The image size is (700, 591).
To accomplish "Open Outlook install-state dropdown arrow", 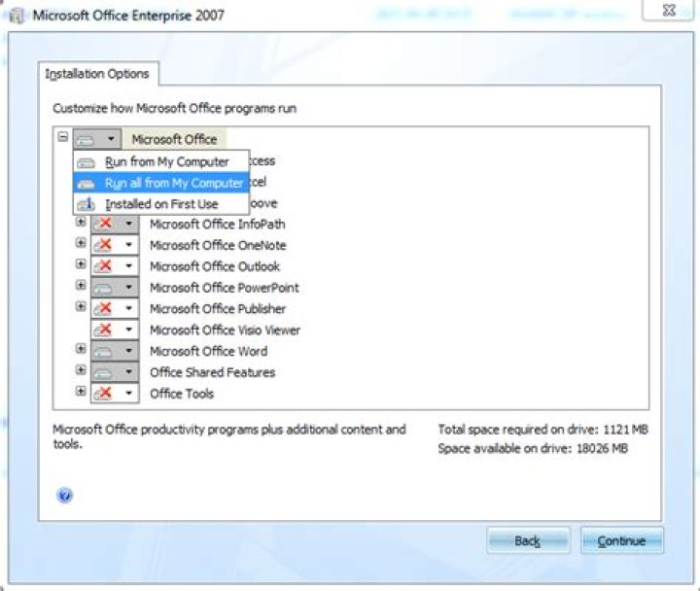I will click(x=128, y=266).
